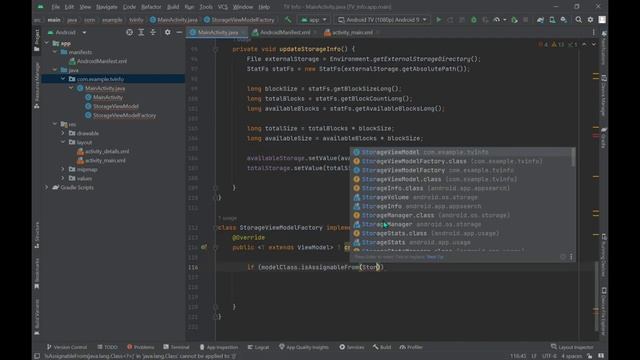The image size is (640, 360).
Task: Click Sync Project with Gradle Files icon
Action: pyautogui.click(x=540, y=20)
